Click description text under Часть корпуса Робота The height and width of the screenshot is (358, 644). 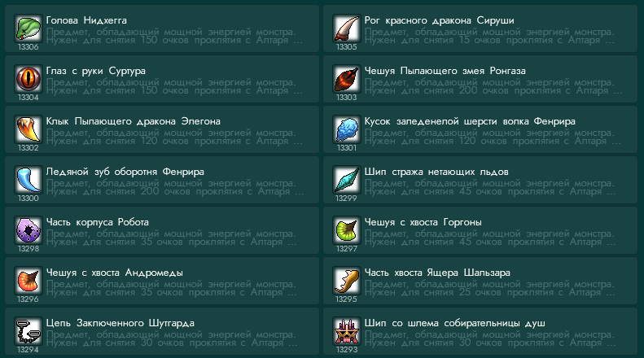pyautogui.click(x=171, y=238)
